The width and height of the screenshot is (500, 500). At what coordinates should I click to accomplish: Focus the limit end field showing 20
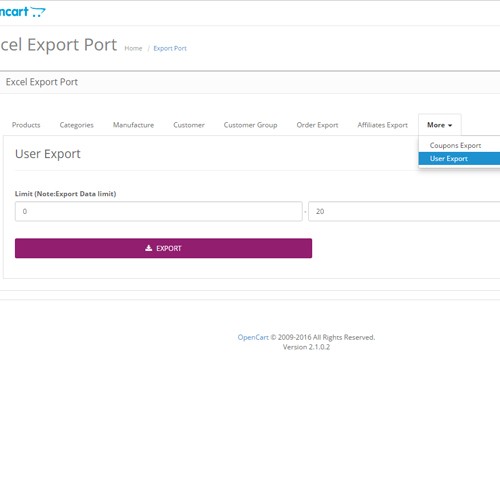[404, 211]
